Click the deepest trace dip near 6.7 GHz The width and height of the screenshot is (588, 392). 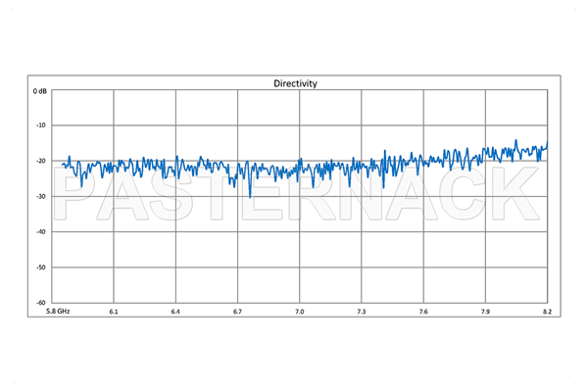[250, 197]
